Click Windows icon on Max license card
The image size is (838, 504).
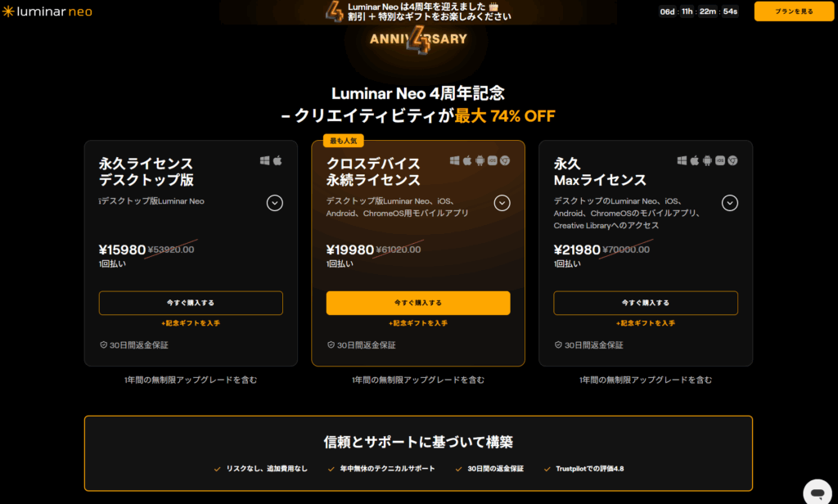[x=682, y=160]
